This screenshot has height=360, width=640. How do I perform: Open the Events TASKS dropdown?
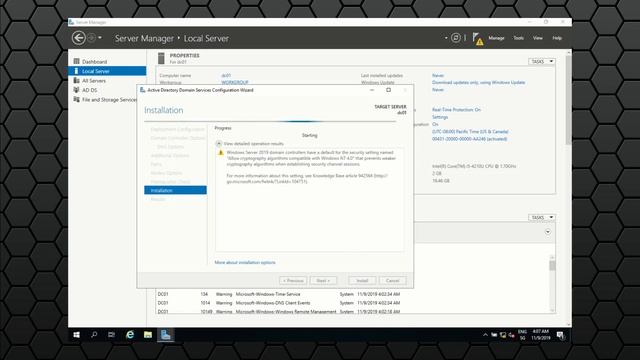[x=542, y=217]
